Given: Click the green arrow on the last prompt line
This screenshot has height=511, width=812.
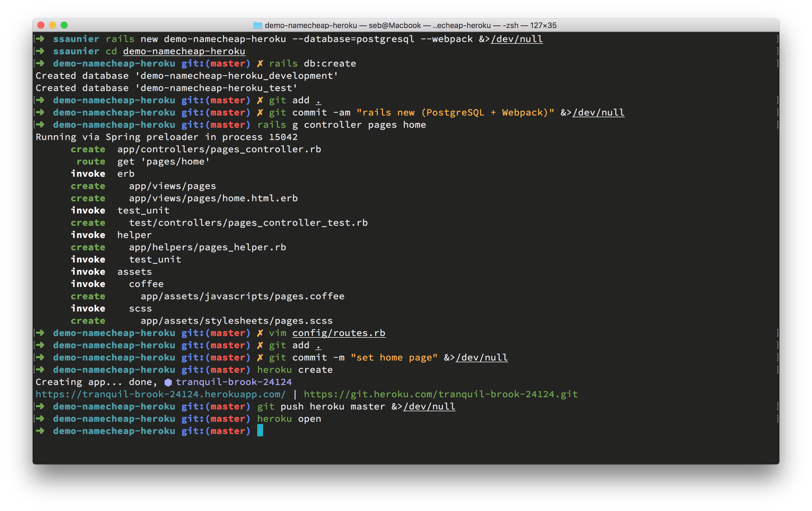Looking at the screenshot, I should click(x=40, y=431).
